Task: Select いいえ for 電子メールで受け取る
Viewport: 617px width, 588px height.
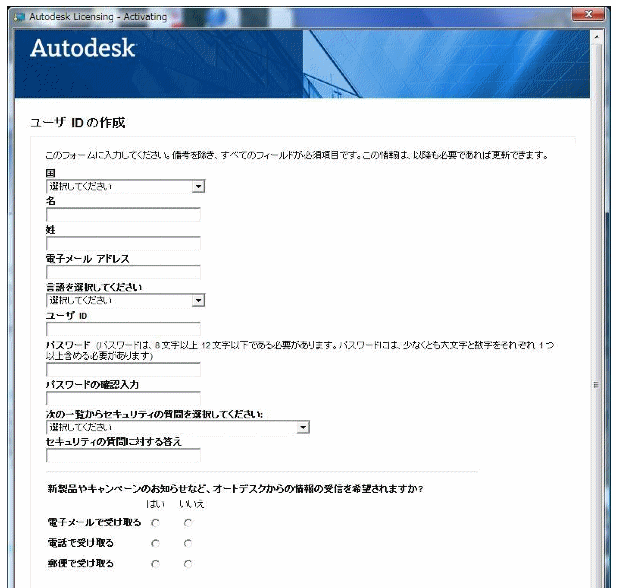Action: 188,523
